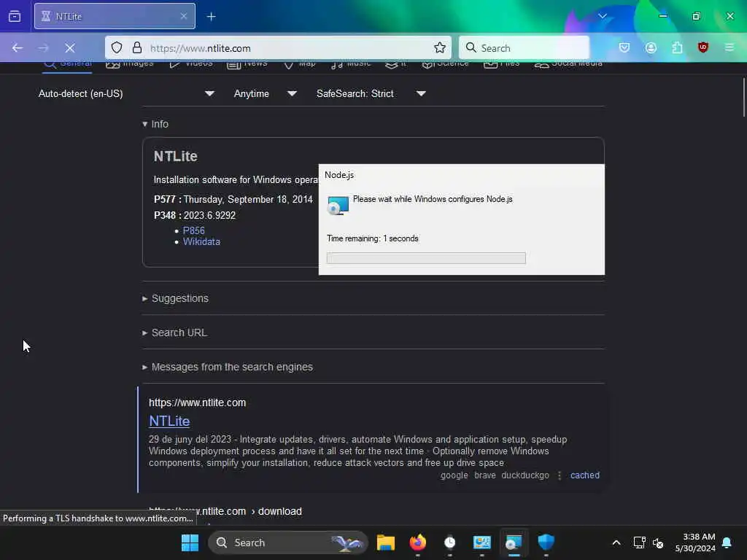Viewport: 747px width, 560px height.
Task: Click https://www.ntlite.com result URL
Action: (197, 402)
